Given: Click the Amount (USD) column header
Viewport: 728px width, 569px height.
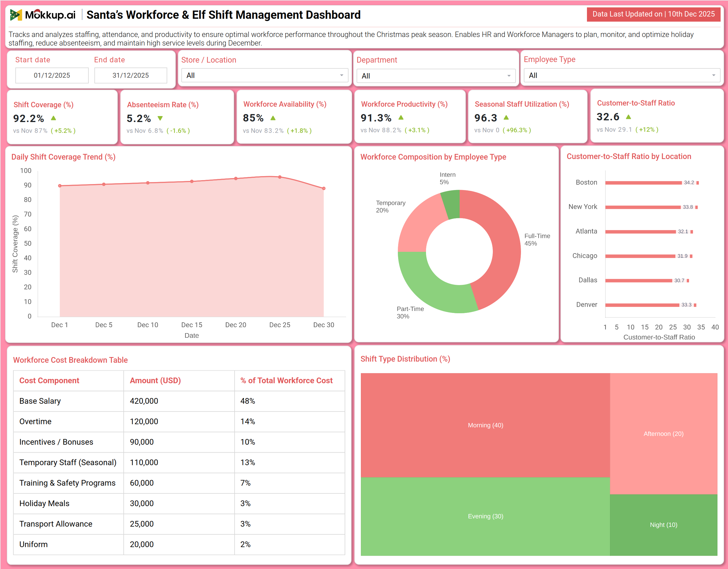Looking at the screenshot, I should coord(155,381).
